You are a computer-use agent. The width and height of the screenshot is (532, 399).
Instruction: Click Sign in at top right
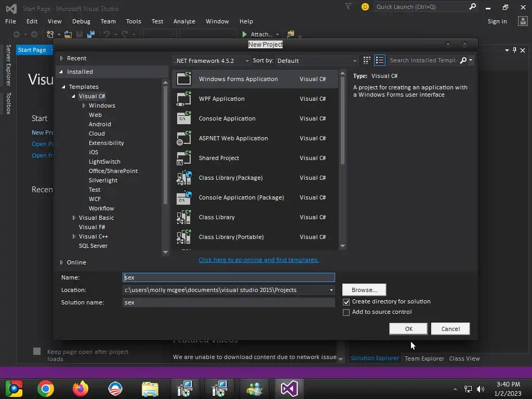(497, 21)
